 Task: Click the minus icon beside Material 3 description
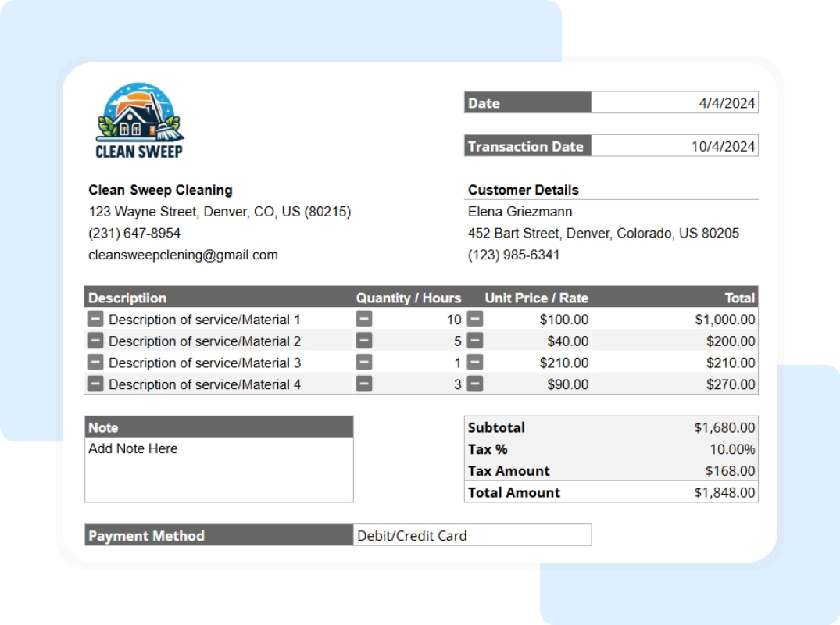[95, 362]
